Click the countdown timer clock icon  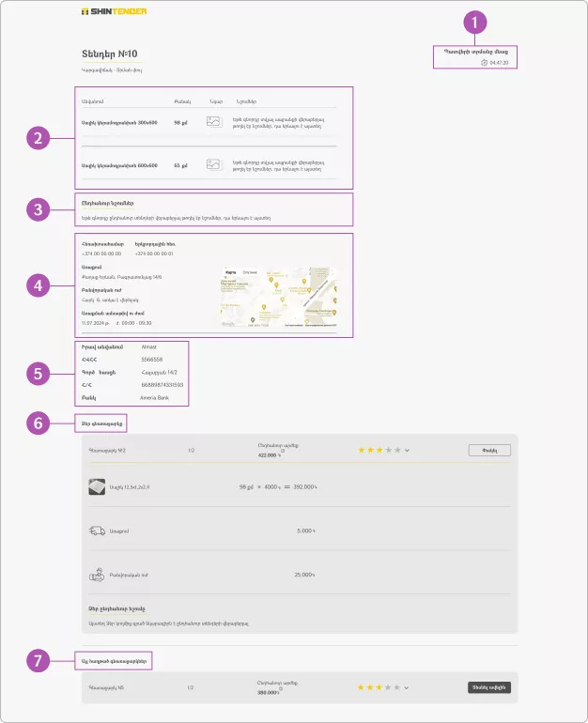click(x=485, y=63)
